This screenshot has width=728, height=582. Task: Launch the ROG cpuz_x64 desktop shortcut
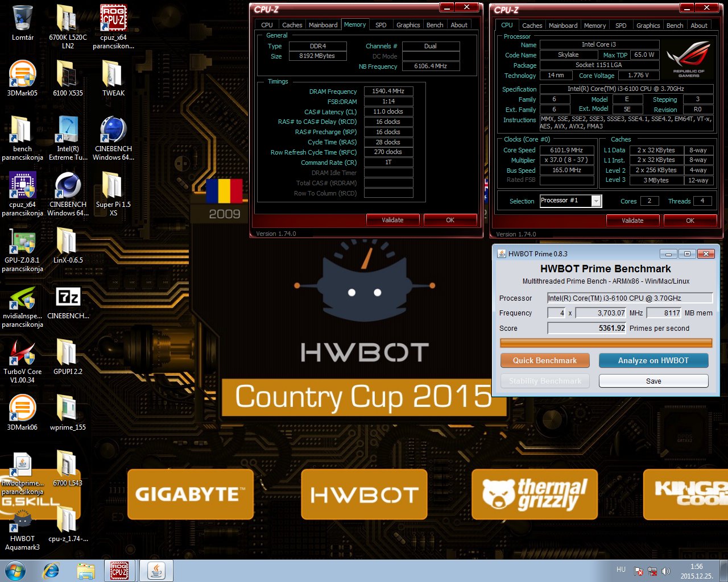tap(113, 26)
